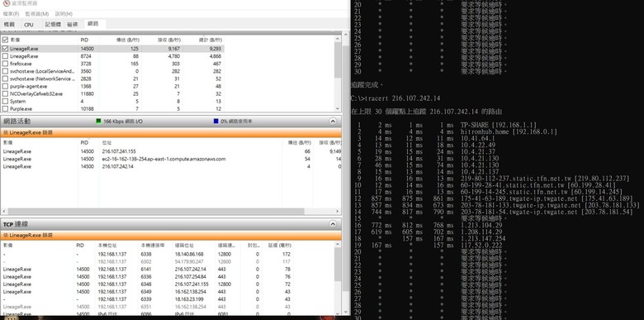Select network activity row with address 216.107.241.155
Image resolution: width=644 pixels, height=320 pixels.
pyautogui.click(x=170, y=151)
